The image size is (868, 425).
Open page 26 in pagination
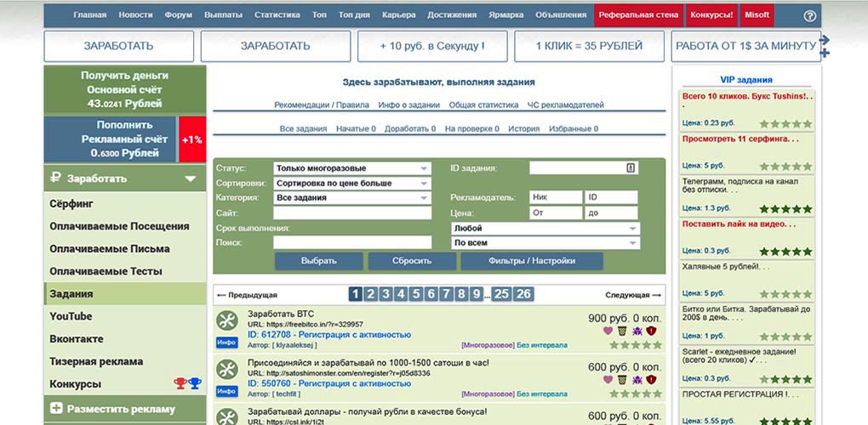523,294
